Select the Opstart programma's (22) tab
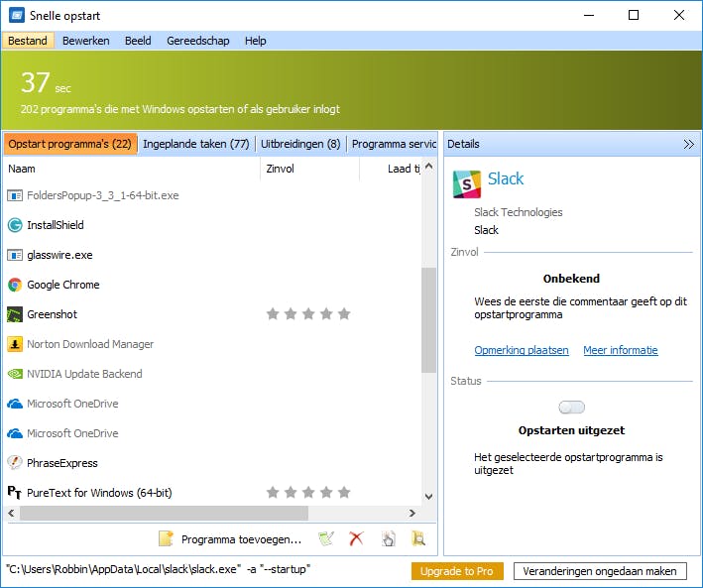This screenshot has width=703, height=588. 70,144
